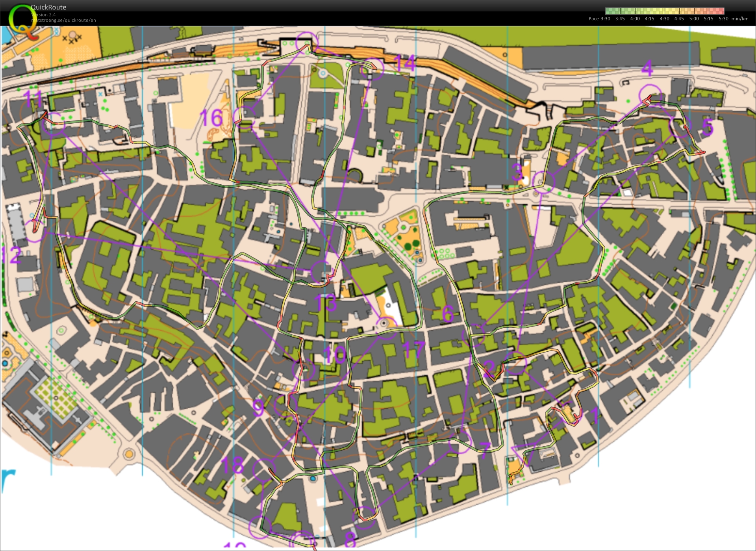756x551 pixels.
Task: Click the min/km unit label
Action: pos(740,19)
